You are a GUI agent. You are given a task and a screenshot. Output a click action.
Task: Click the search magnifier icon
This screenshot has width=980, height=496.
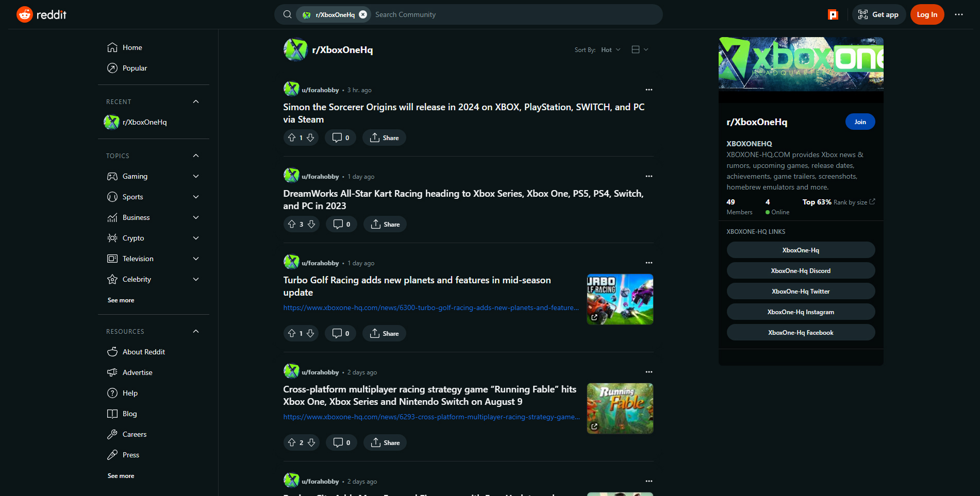[287, 14]
